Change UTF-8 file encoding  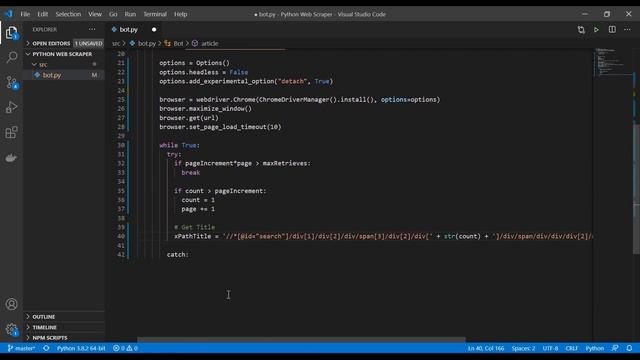pyautogui.click(x=550, y=348)
